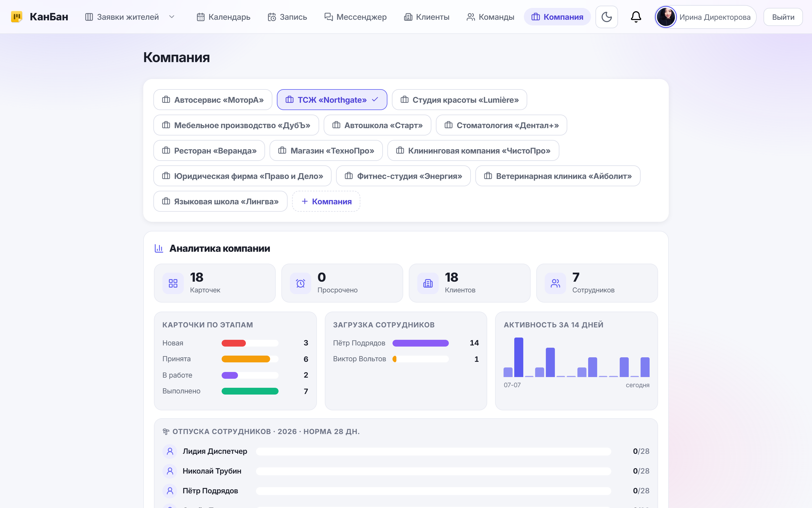Switch to Ветеринарная клиника «Айболит»
The height and width of the screenshot is (508, 812).
558,176
